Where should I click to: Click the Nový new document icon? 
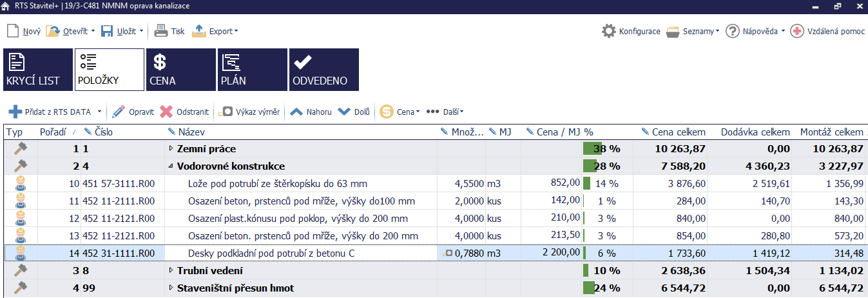coord(13,31)
